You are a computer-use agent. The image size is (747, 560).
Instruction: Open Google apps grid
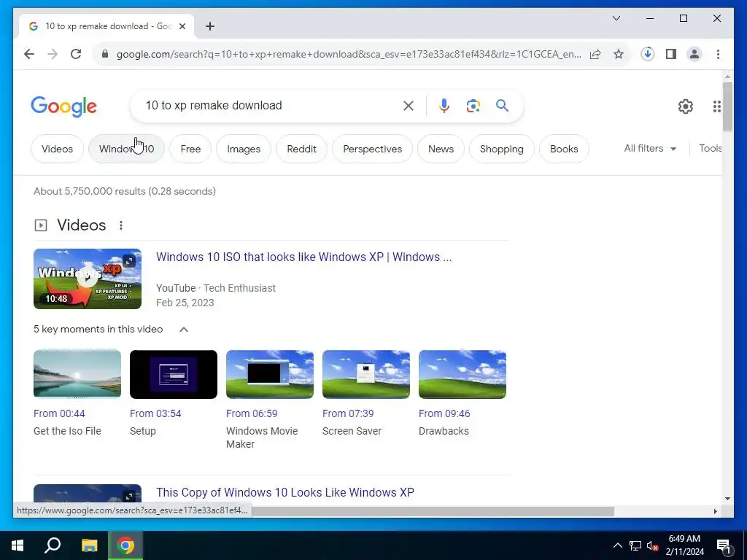(x=716, y=106)
